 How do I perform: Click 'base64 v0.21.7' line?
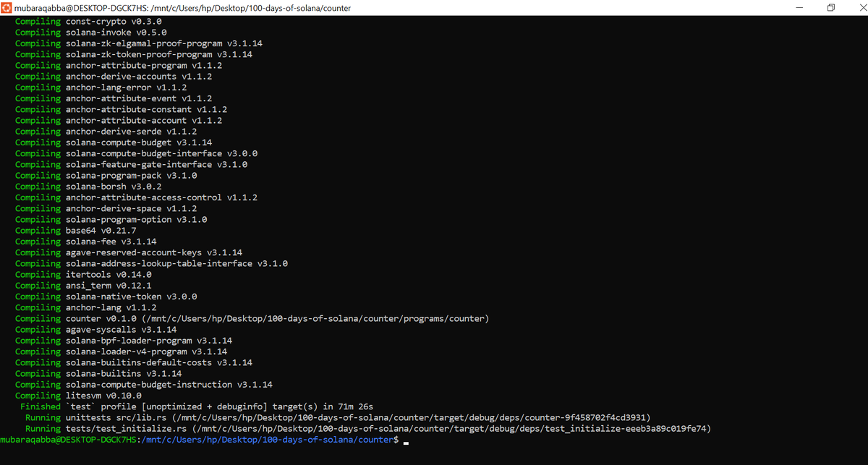(76, 231)
